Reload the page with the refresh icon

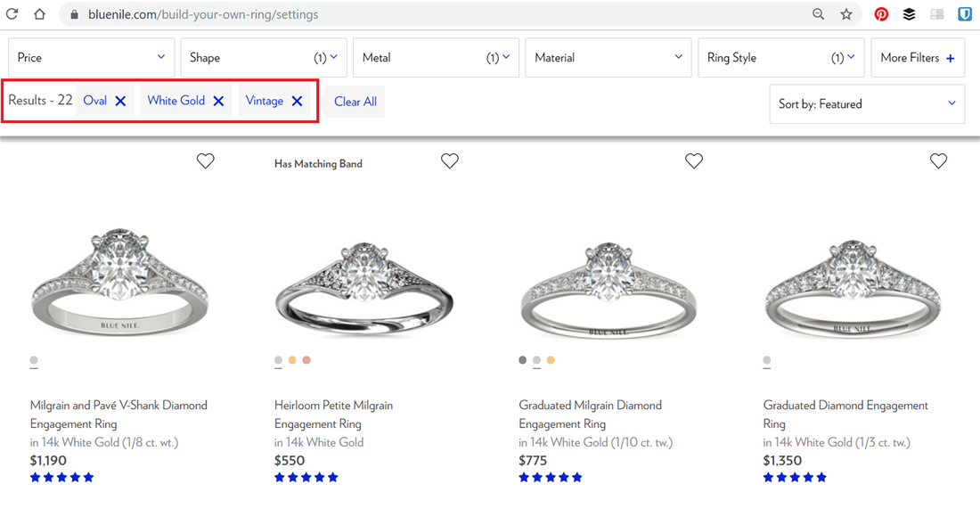(x=12, y=13)
